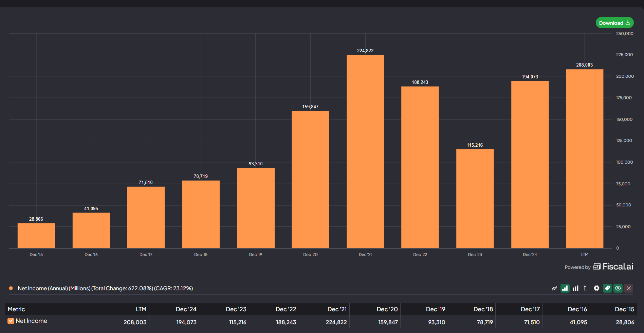The width and height of the screenshot is (644, 333).
Task: Open Net Income series settings gear
Action: coord(596,288)
